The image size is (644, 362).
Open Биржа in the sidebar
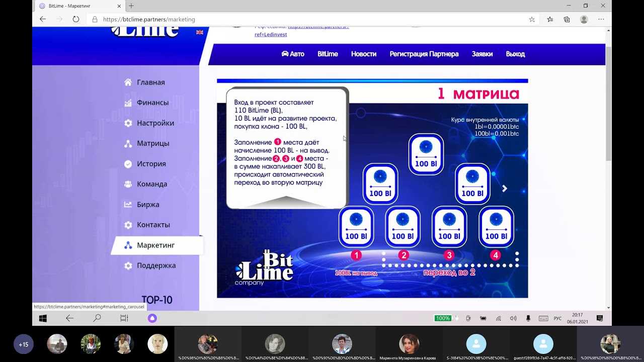pyautogui.click(x=142, y=205)
